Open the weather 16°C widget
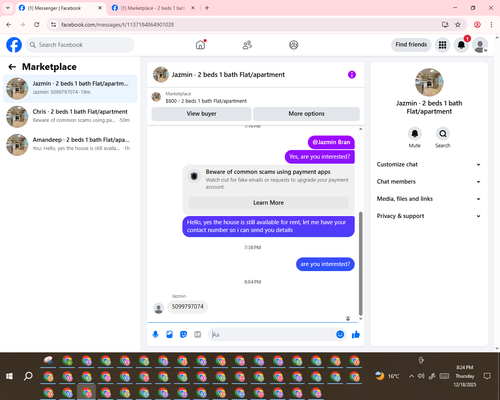Viewport: 500px width, 400px height. [x=387, y=376]
